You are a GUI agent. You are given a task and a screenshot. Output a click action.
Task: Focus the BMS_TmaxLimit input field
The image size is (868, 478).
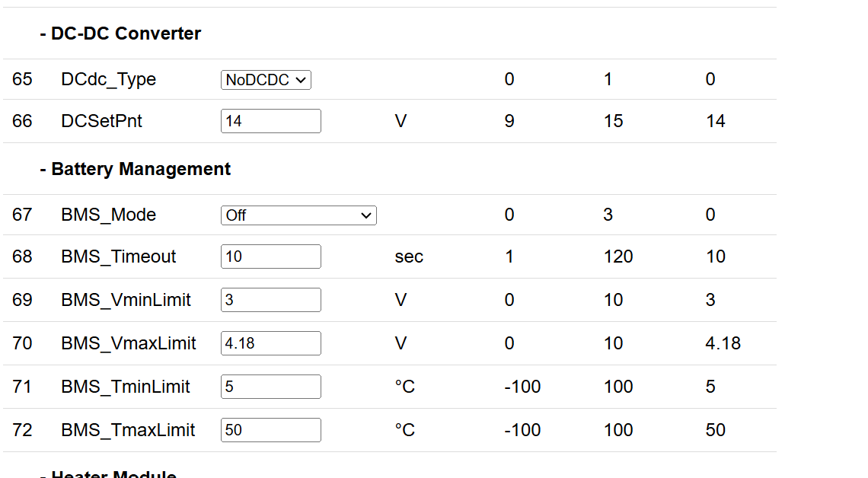(270, 430)
